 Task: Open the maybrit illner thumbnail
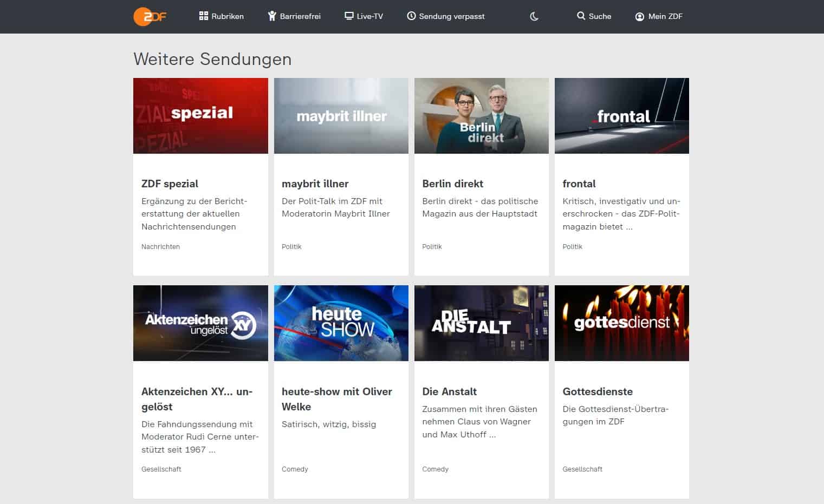tap(341, 116)
